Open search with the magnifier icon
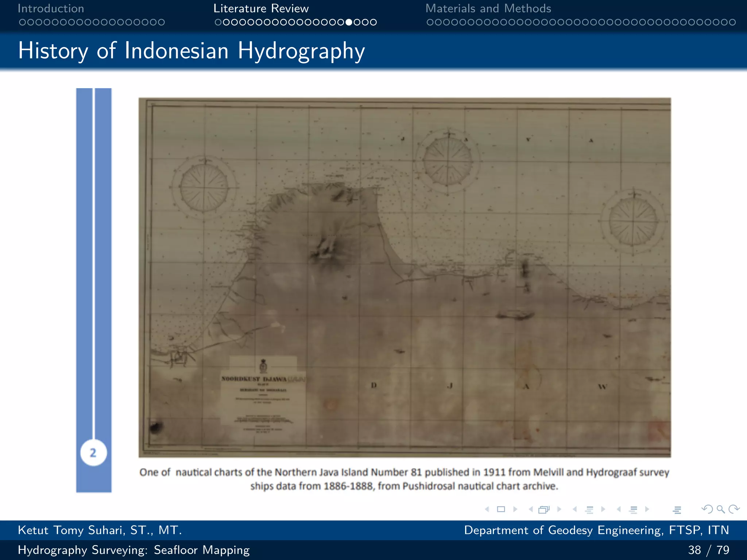 [x=720, y=509]
